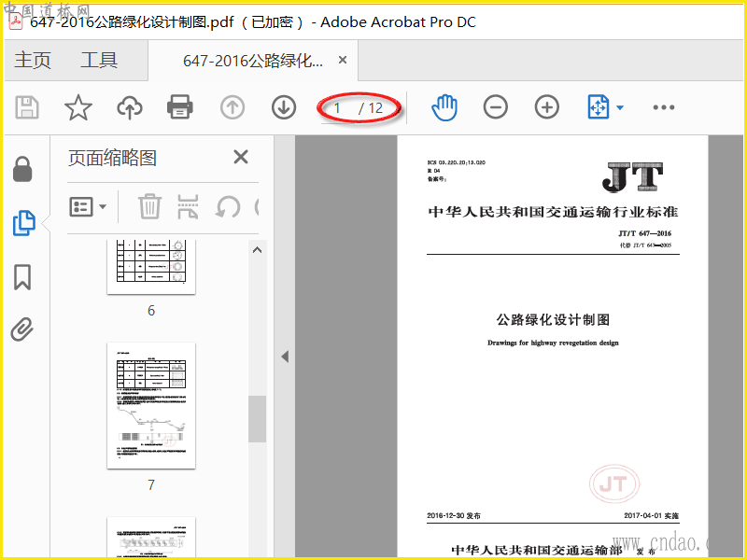
Task: Toggle the Page Thumbnails panel icon
Action: click(24, 222)
